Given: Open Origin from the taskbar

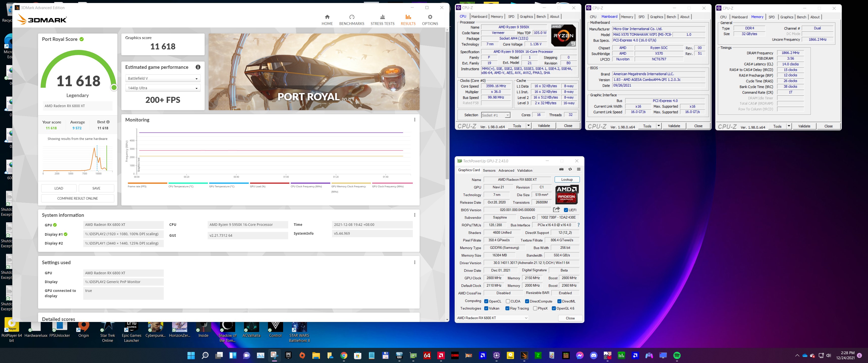Looking at the screenshot, I should pyautogui.click(x=302, y=355).
